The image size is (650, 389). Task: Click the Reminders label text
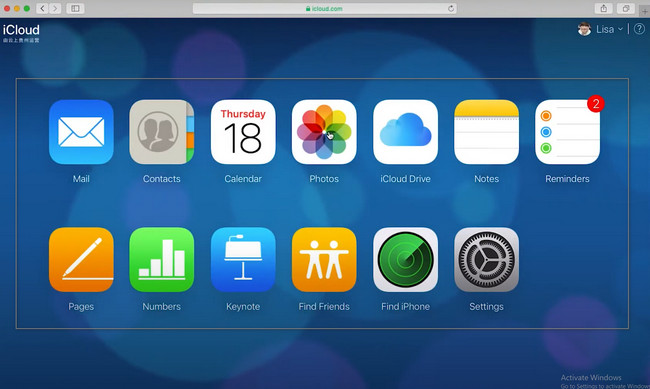point(567,179)
